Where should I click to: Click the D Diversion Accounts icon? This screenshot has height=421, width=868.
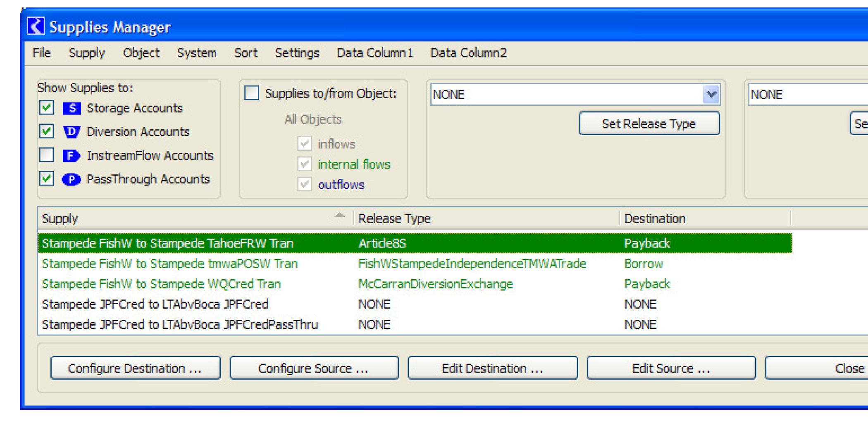[x=72, y=132]
